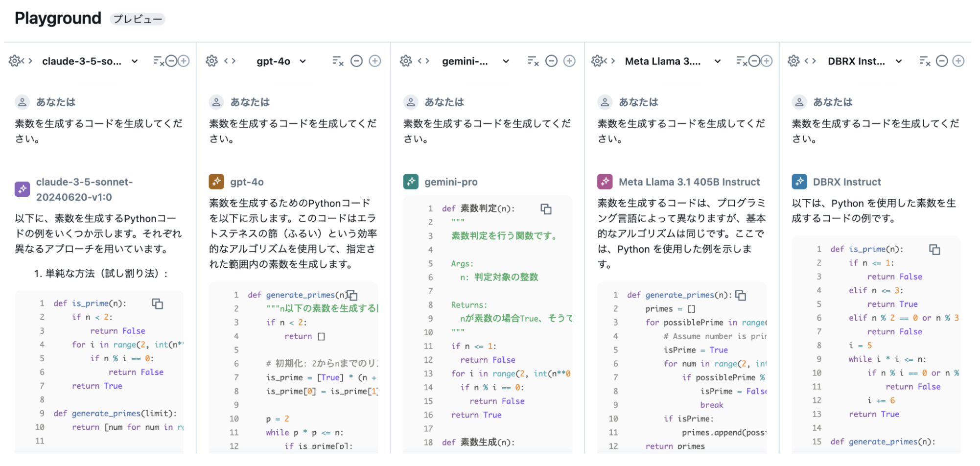Viewport: 980px width, 466px height.
Task: Copy the 素数判定 code in gemini-pro response
Action: pyautogui.click(x=546, y=209)
